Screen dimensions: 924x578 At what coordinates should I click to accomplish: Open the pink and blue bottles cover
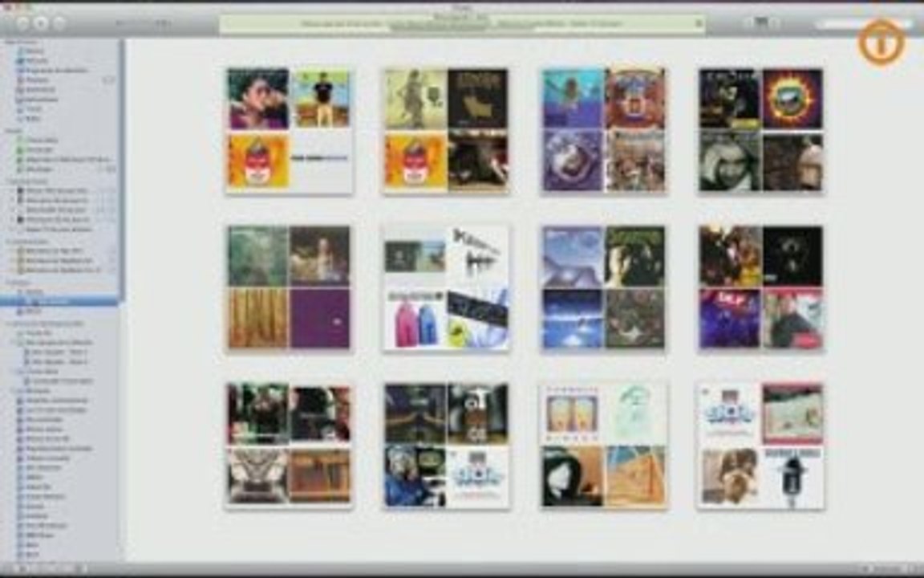[415, 318]
